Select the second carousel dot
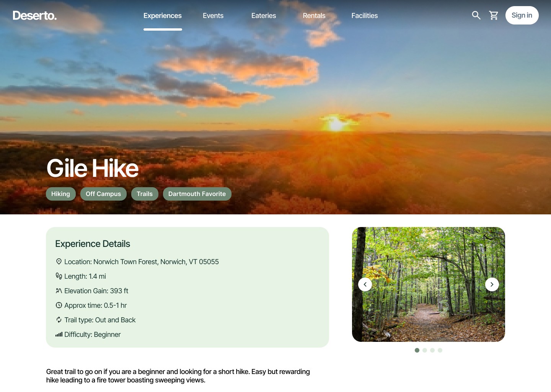 pyautogui.click(x=425, y=350)
